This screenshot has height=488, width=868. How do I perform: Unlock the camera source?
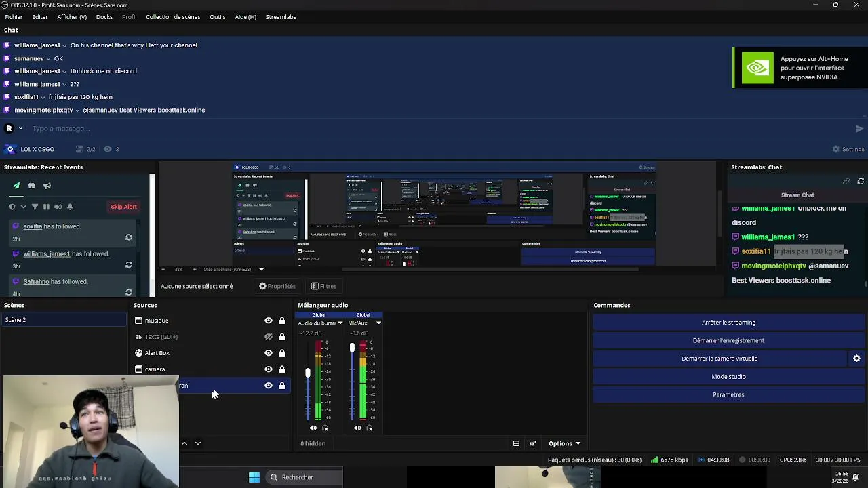[282, 369]
